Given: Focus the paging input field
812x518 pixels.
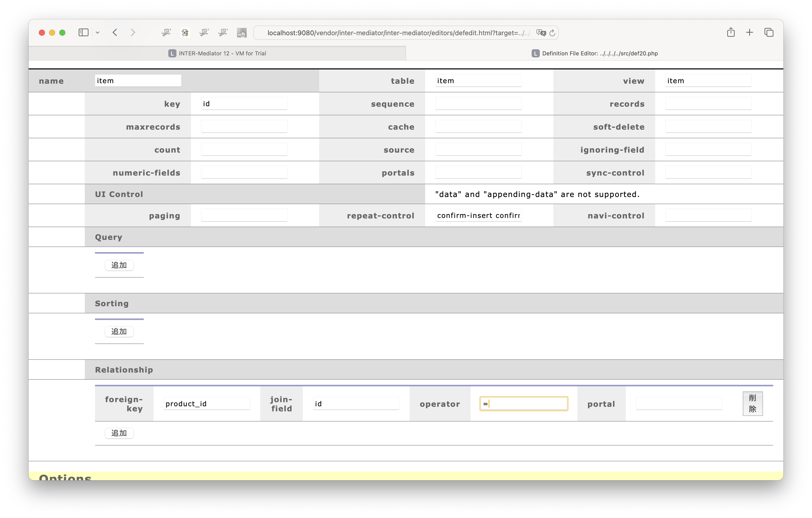Looking at the screenshot, I should click(x=244, y=215).
